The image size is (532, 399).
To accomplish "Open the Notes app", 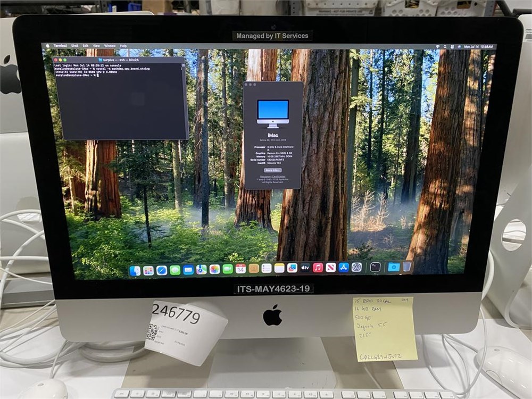I will [279, 269].
